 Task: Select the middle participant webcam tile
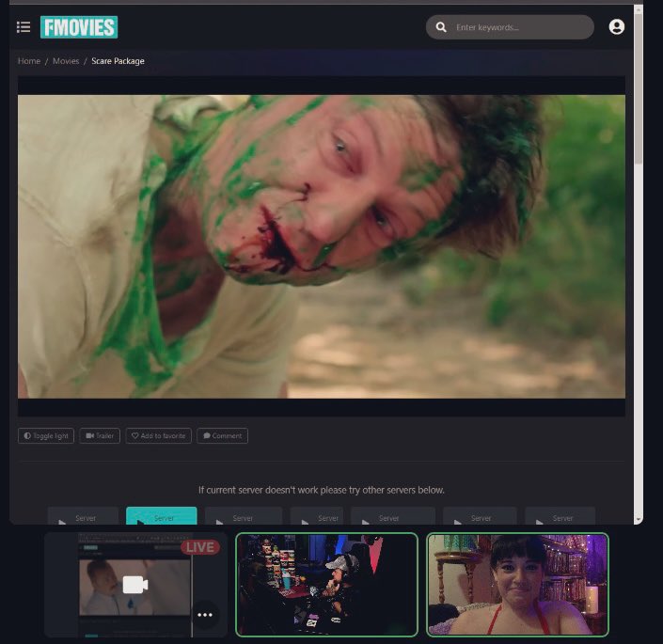pos(326,585)
